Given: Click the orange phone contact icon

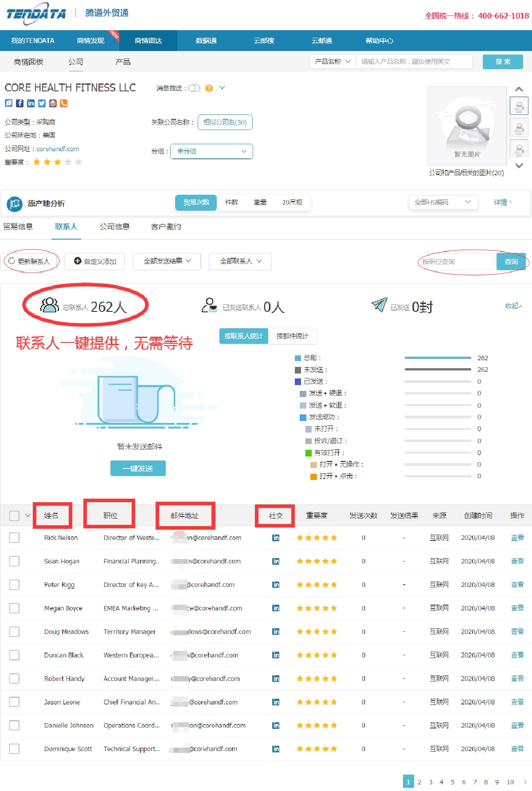Looking at the screenshot, I should pyautogui.click(x=64, y=103).
